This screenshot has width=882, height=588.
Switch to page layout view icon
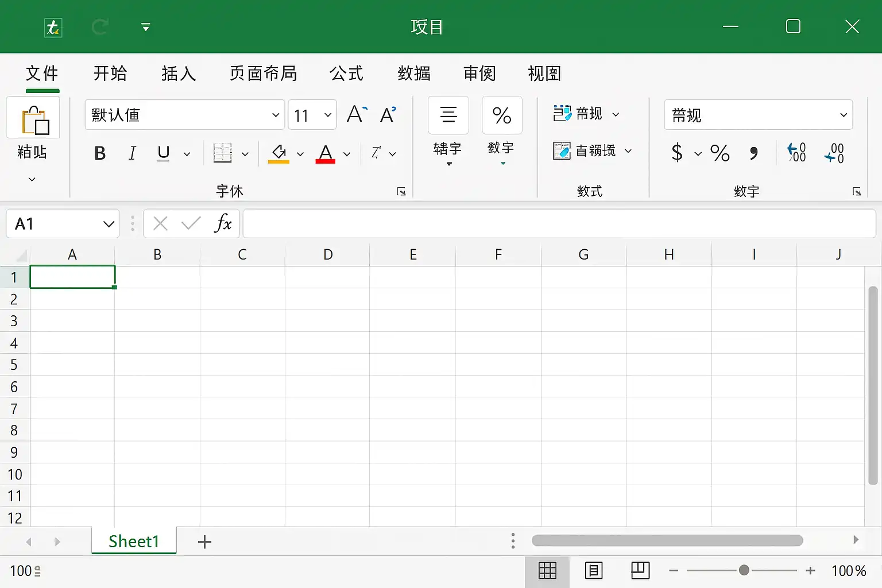coord(593,571)
